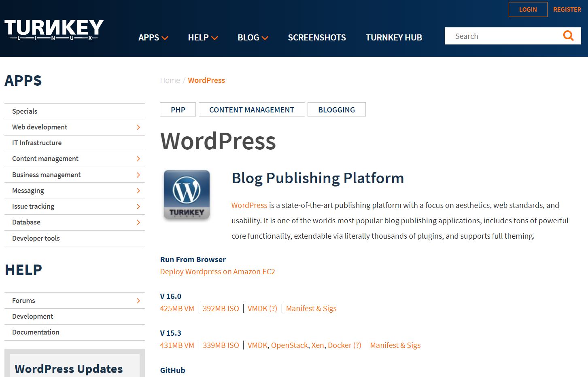Open Messaging category
Screen dimensions: 588x377
click(x=28, y=191)
